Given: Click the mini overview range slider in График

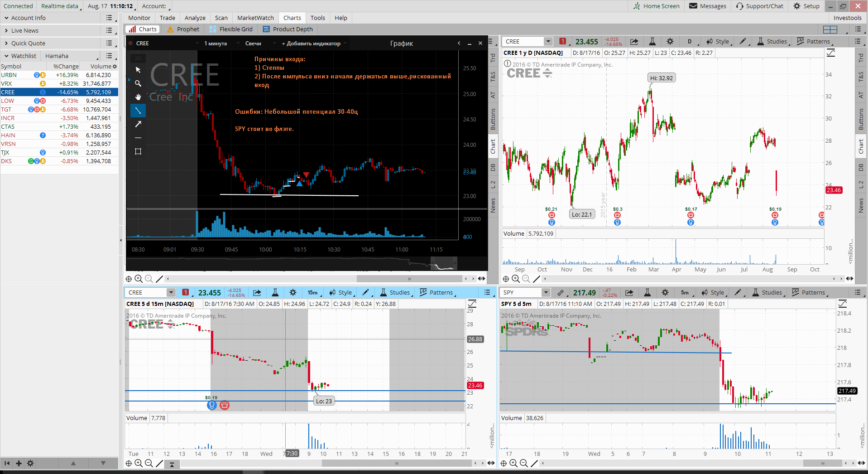Looking at the screenshot, I should pyautogui.click(x=444, y=263).
